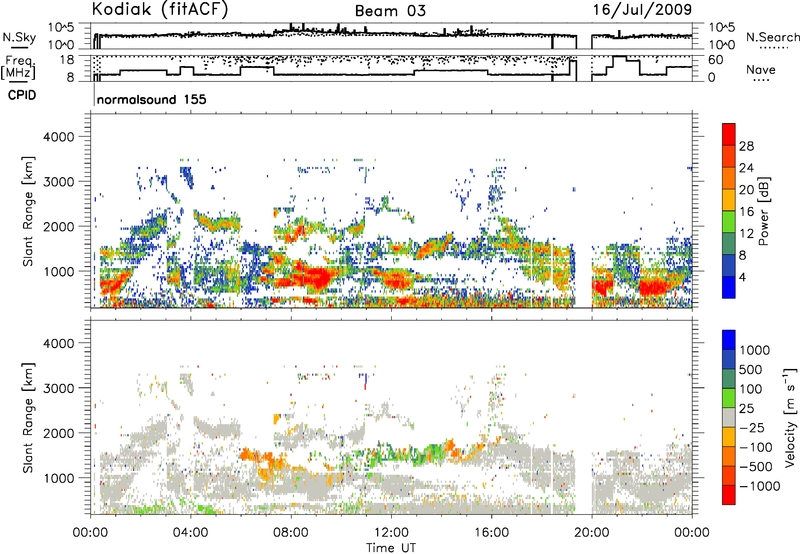800x554 pixels.
Task: Click the data gap near 19:30 in power plot
Action: click(x=584, y=210)
